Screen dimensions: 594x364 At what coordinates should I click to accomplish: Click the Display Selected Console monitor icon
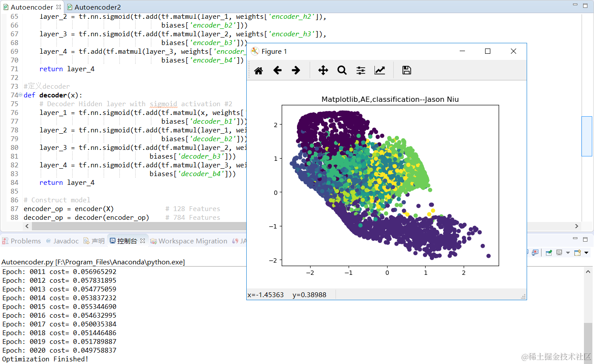tap(559, 253)
